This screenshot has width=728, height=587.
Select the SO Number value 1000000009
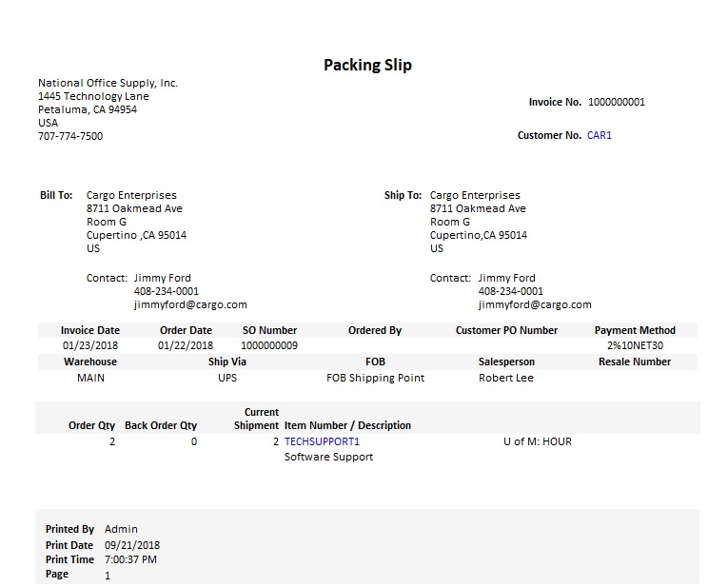(269, 345)
